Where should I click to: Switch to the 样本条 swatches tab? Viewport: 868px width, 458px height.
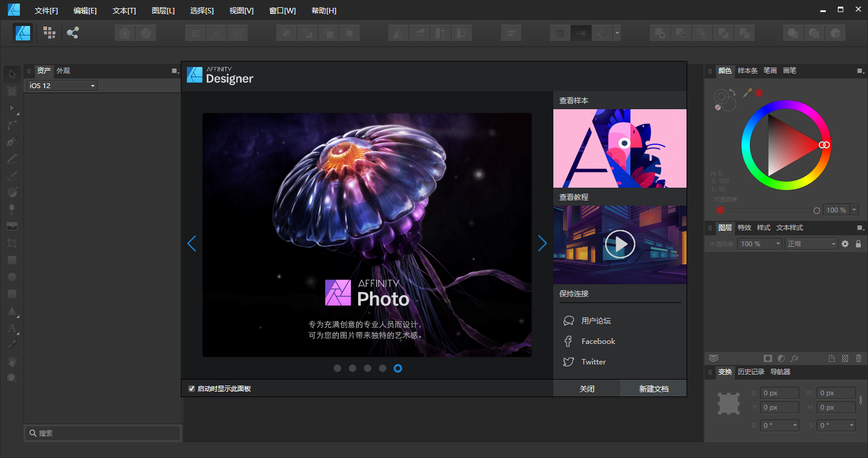(747, 71)
